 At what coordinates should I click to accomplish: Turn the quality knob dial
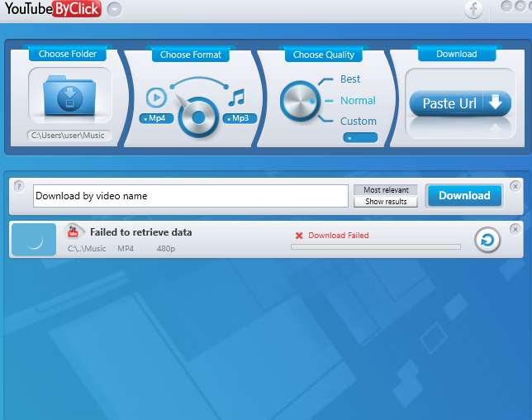pyautogui.click(x=300, y=101)
